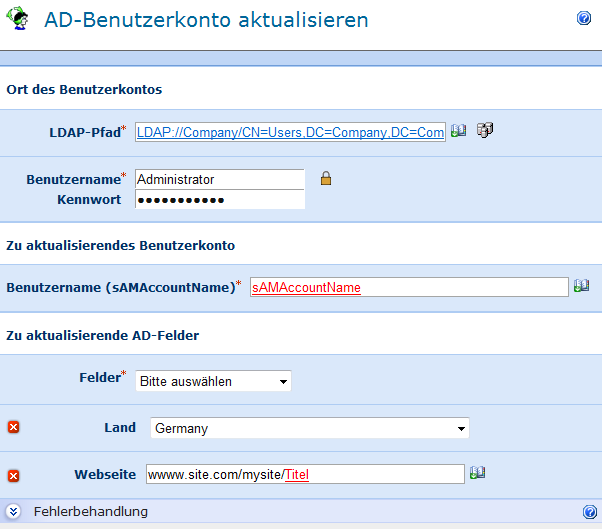This screenshot has height=529, width=602.
Task: Open lookup book icon beside LDAP-Pfad field
Action: coord(459,131)
